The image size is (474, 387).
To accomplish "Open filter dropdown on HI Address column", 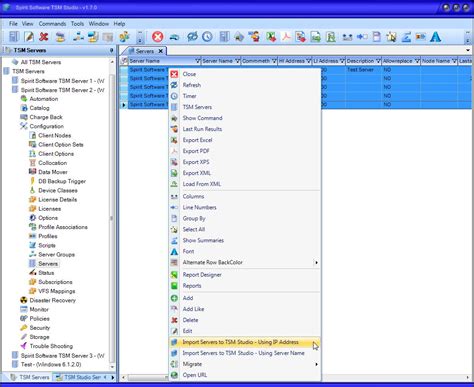I will (308, 61).
